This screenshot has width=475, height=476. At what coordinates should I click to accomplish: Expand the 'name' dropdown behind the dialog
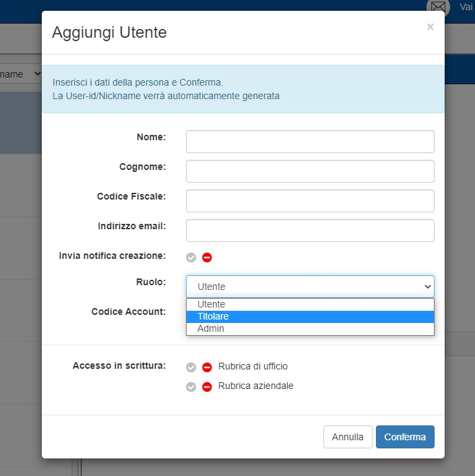click(x=20, y=74)
